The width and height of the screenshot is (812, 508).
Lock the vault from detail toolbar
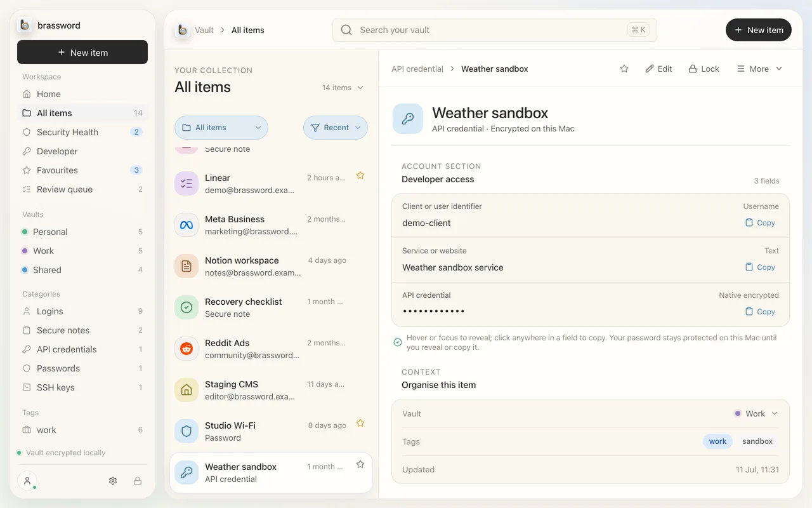pyautogui.click(x=704, y=69)
